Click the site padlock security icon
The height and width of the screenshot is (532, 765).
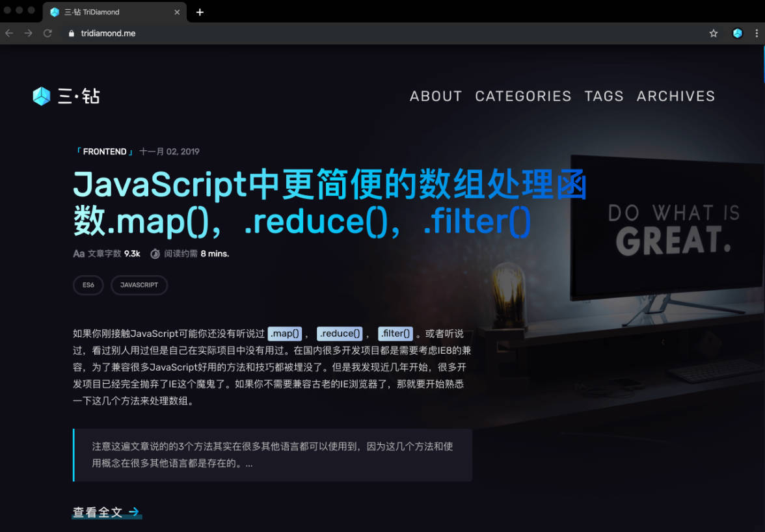click(x=72, y=33)
